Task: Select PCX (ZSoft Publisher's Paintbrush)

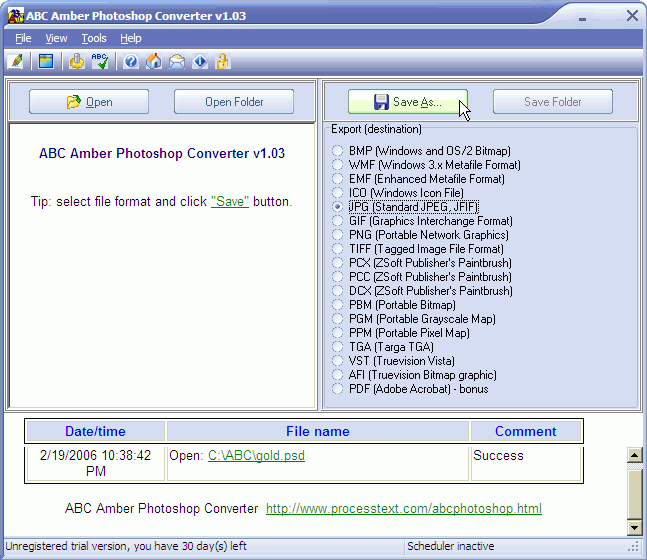Action: click(x=422, y=263)
